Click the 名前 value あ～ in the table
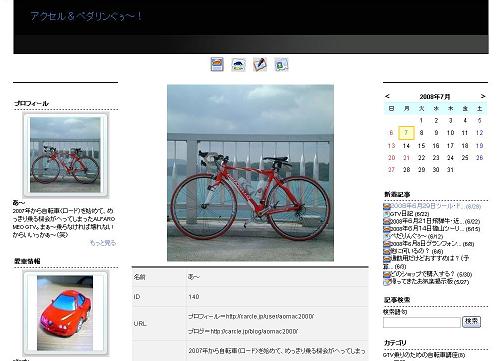Image resolution: width=503 pixels, height=361 pixels. pos(194,277)
